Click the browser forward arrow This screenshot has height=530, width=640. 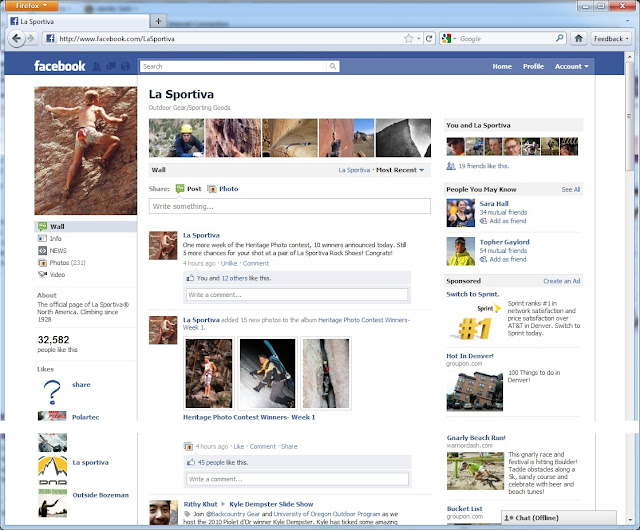31,39
